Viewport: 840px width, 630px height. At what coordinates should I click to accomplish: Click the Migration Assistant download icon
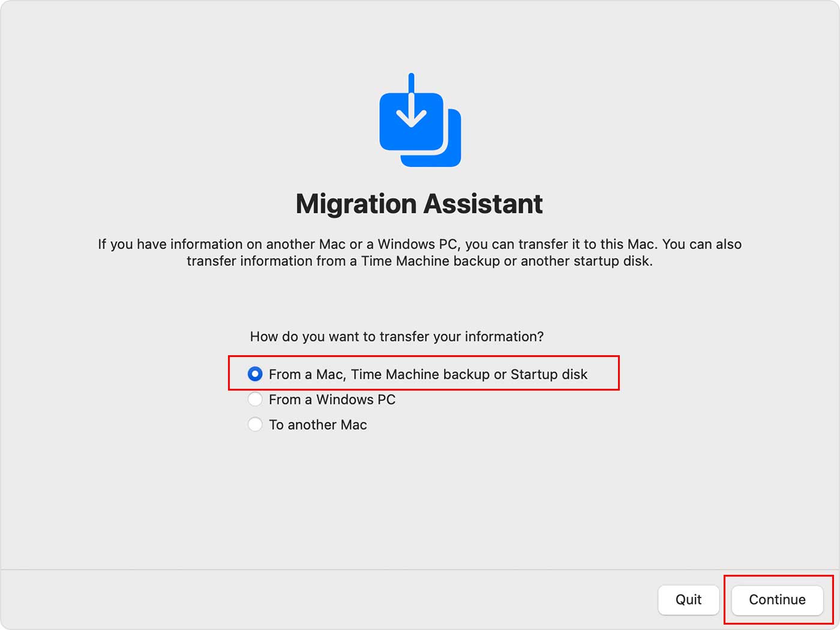point(420,120)
